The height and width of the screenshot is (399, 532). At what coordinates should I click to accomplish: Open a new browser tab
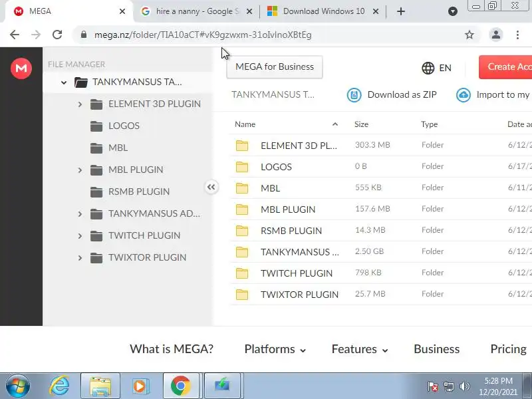pyautogui.click(x=401, y=11)
